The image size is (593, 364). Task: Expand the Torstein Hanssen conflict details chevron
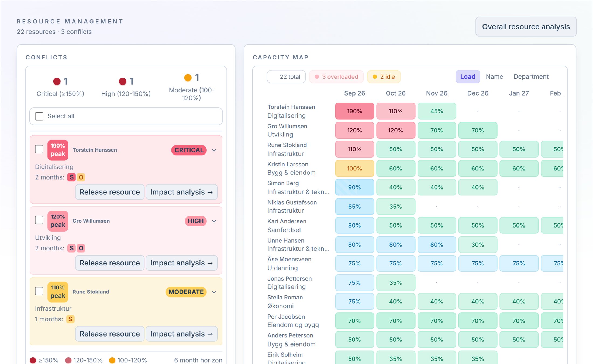[214, 150]
